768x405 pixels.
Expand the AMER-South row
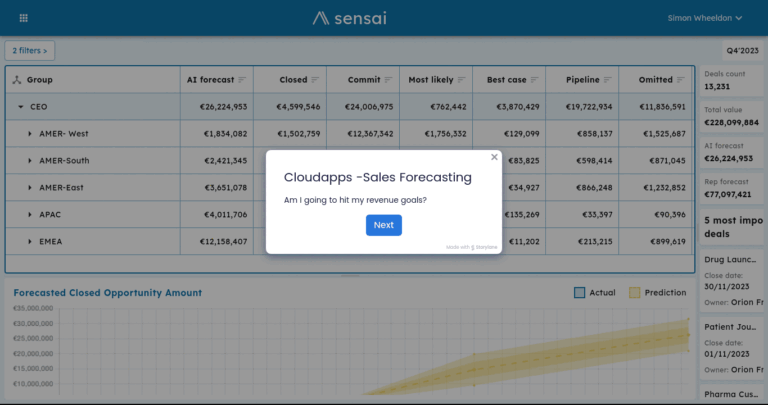pos(30,161)
